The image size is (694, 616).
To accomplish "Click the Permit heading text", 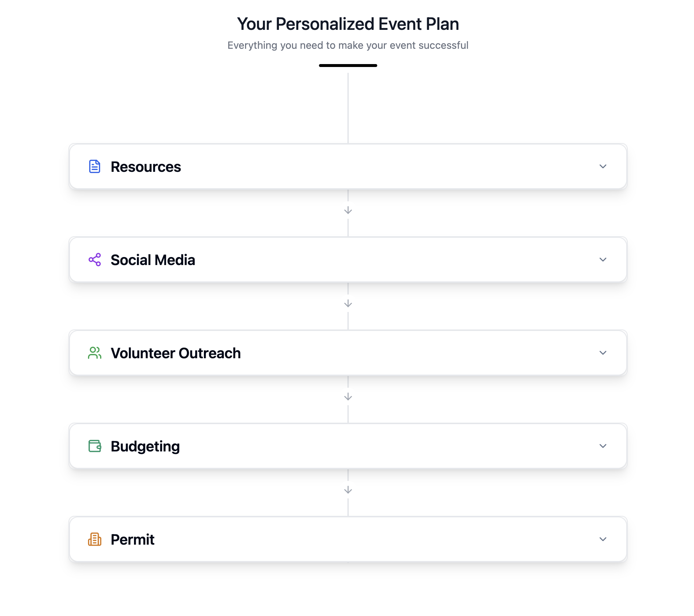I will click(133, 540).
